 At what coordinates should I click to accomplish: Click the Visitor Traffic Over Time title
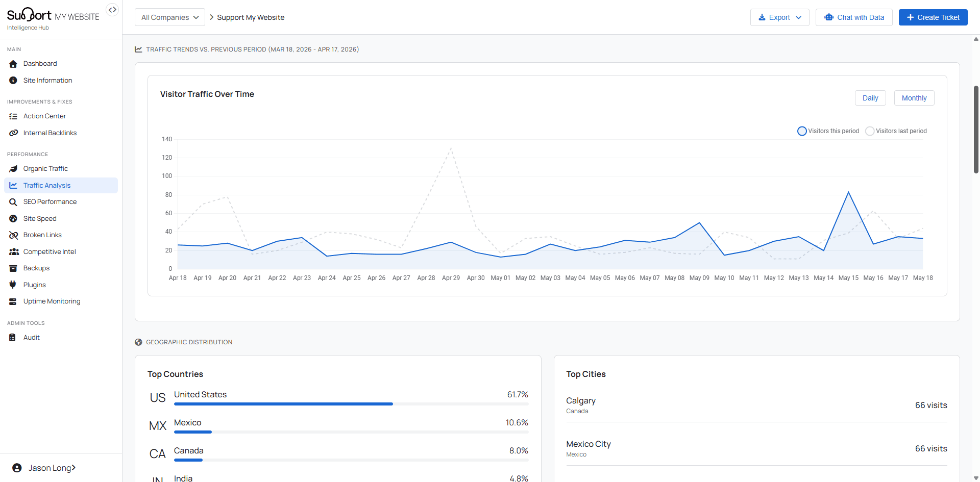pyautogui.click(x=207, y=94)
